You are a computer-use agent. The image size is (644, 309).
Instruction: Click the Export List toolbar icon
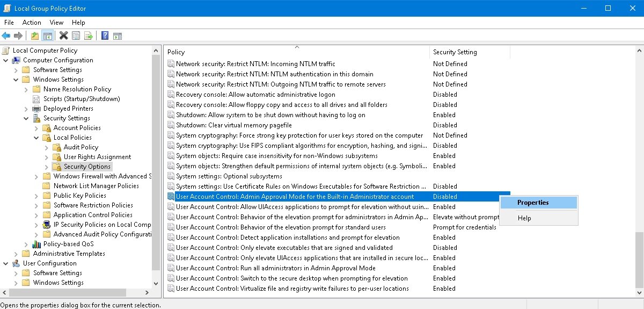(89, 36)
